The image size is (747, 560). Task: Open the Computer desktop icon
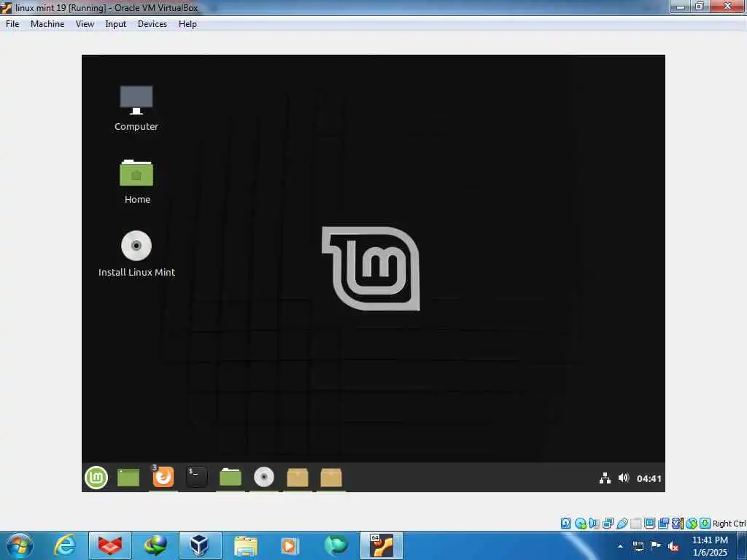pyautogui.click(x=136, y=109)
